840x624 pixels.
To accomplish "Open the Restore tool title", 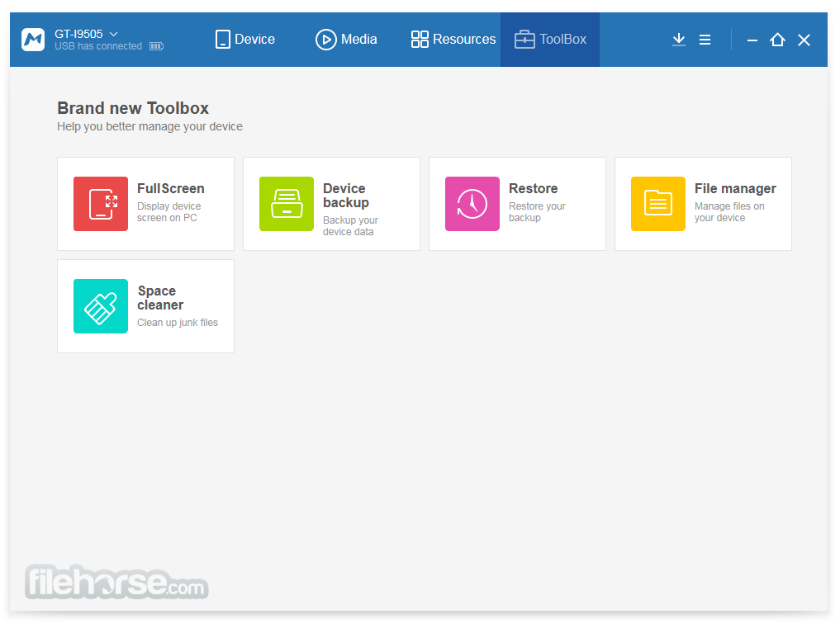I will point(533,188).
